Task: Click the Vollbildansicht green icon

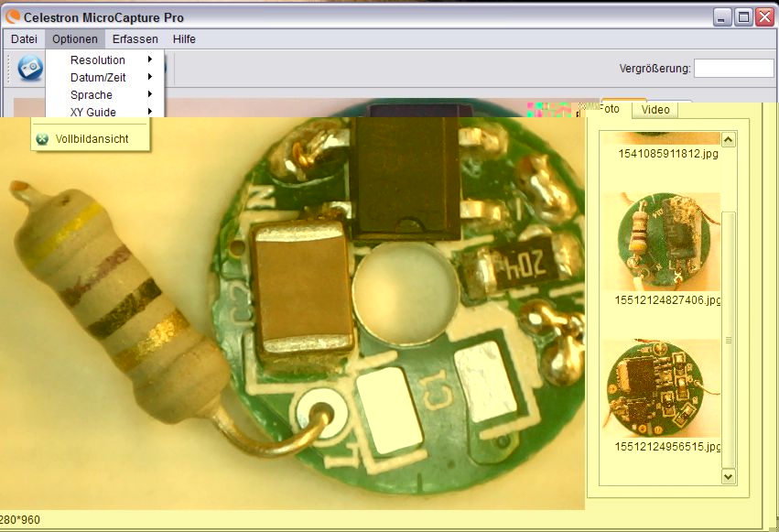Action: 41,139
